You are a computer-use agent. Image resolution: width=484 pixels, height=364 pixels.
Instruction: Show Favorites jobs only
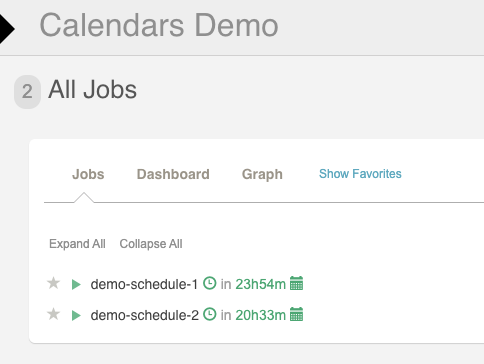pos(360,174)
